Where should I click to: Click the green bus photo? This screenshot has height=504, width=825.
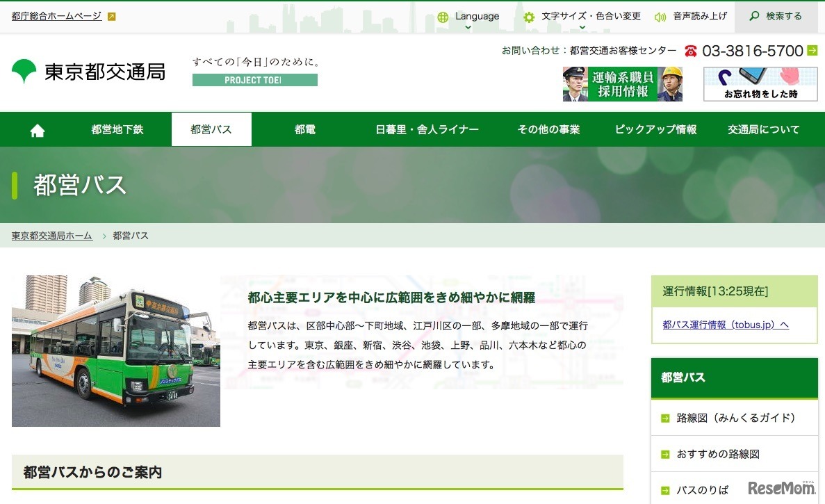[115, 350]
